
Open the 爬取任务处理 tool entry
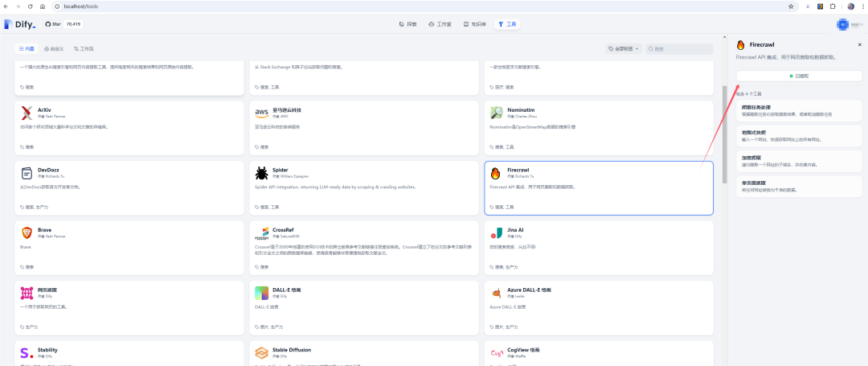pos(799,111)
